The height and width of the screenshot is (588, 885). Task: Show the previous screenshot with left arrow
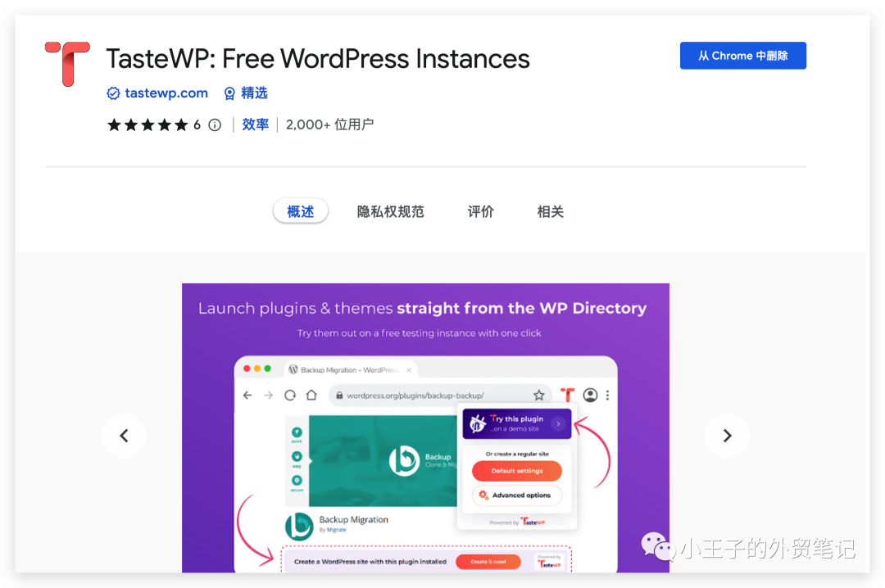[x=124, y=436]
